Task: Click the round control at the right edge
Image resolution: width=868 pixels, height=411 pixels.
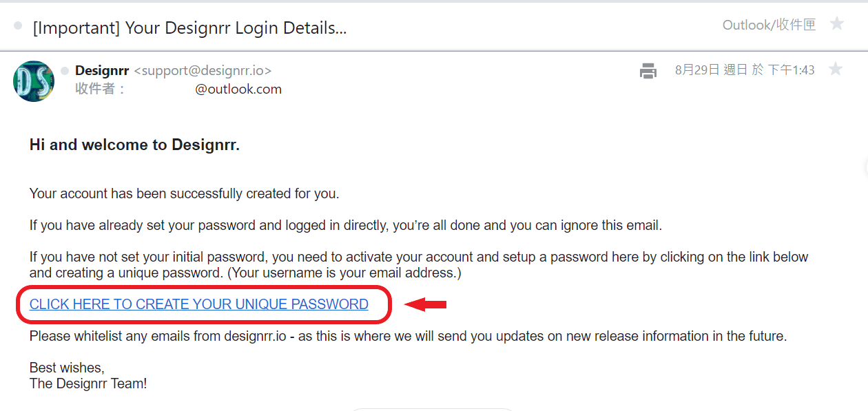Action: click(x=865, y=167)
